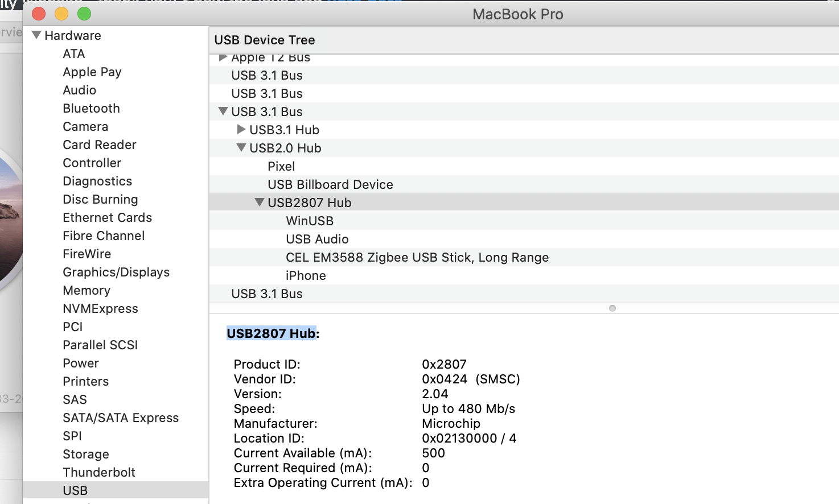Collapse the expanded USB 3.1 Bus
Viewport: 839px width, 504px height.
pyautogui.click(x=223, y=111)
